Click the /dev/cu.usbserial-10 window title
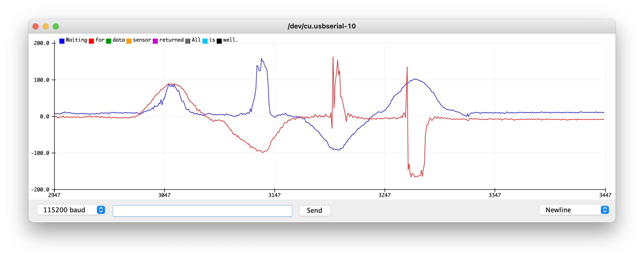 click(322, 26)
